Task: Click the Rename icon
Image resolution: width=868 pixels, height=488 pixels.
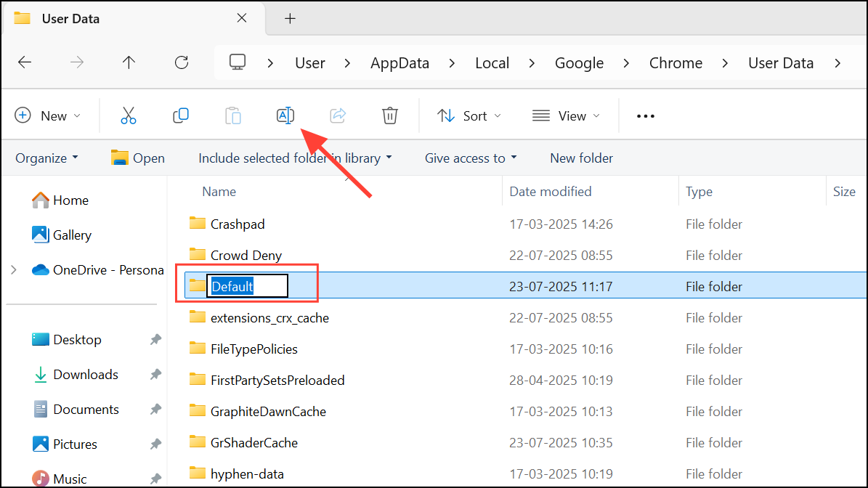Action: [285, 115]
